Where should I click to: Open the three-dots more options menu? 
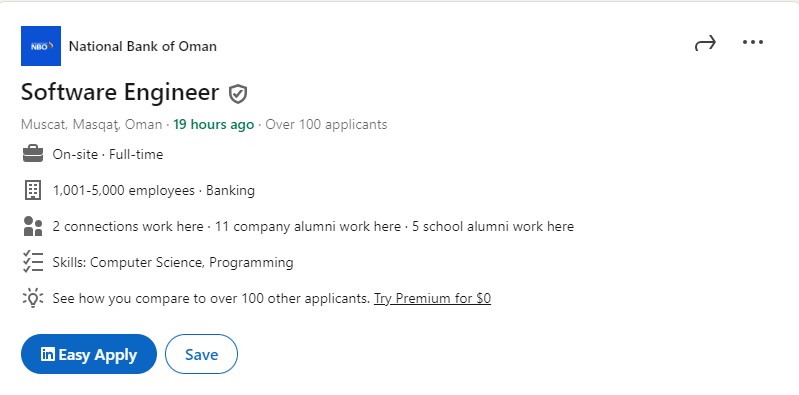click(x=753, y=42)
